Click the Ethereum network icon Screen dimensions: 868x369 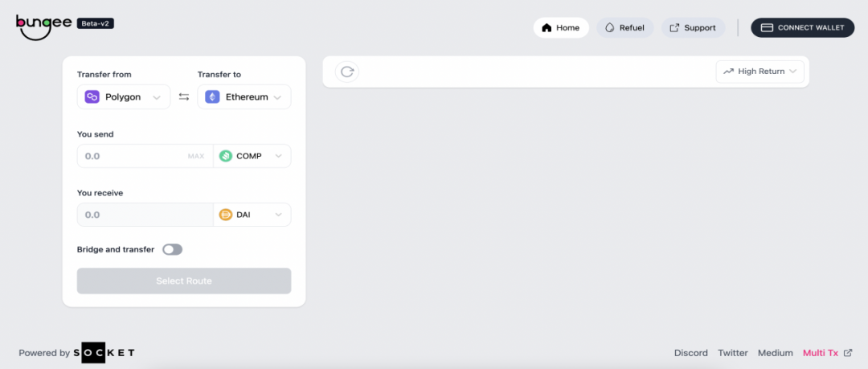pyautogui.click(x=212, y=97)
